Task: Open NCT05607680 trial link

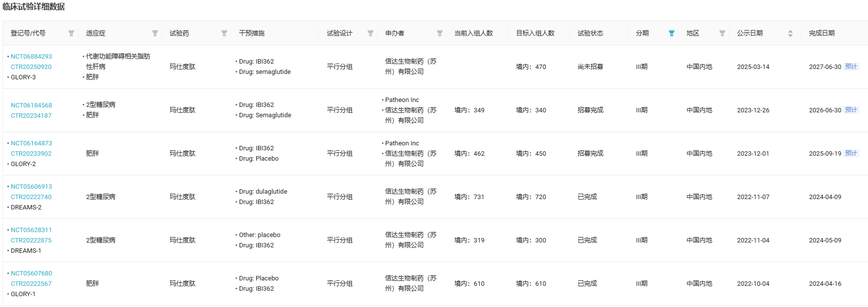Action: click(x=32, y=273)
